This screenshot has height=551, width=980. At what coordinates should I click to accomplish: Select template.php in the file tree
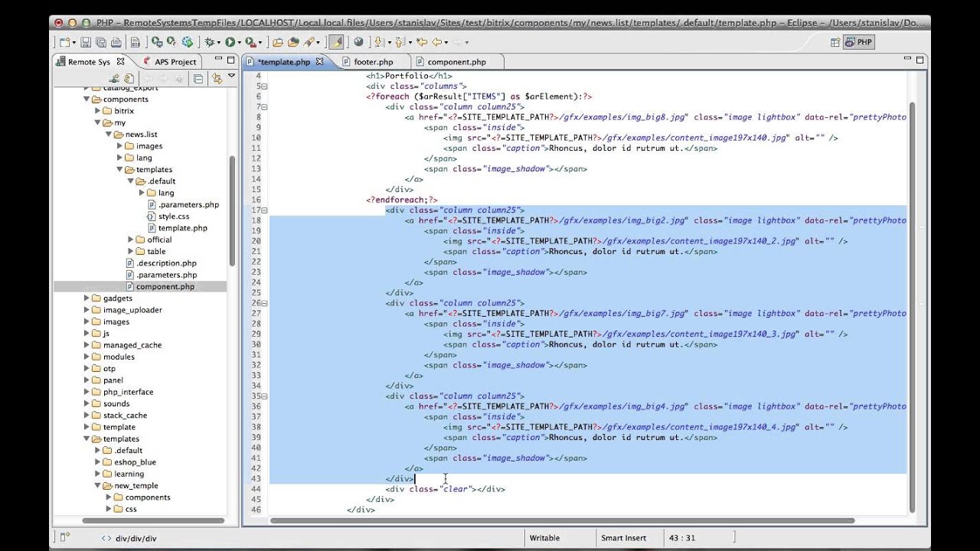(182, 228)
